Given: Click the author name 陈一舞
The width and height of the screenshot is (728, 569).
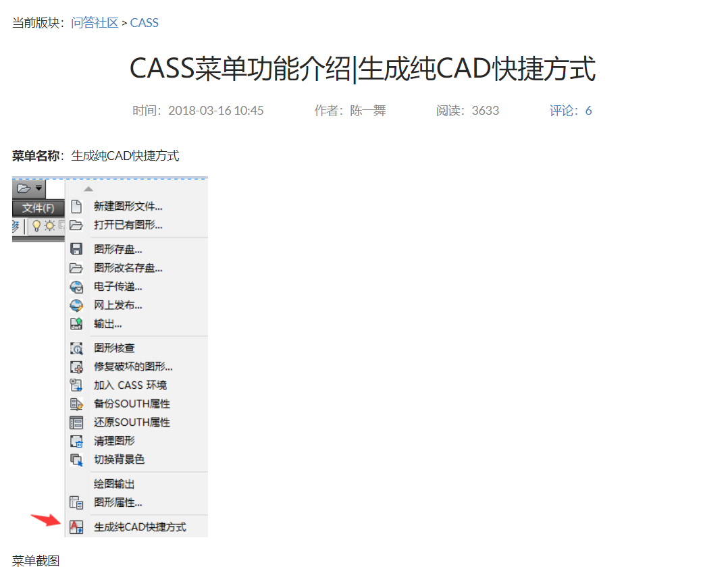Looking at the screenshot, I should tap(368, 111).
